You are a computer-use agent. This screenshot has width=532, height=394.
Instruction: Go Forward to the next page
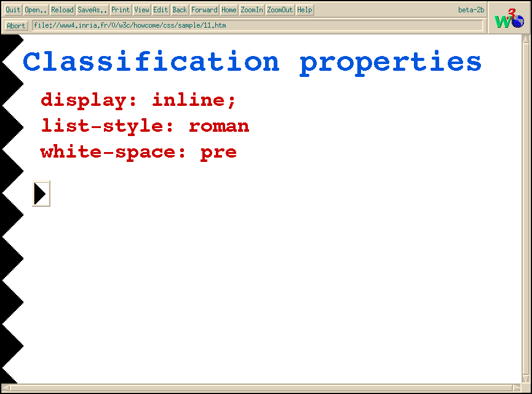click(204, 10)
